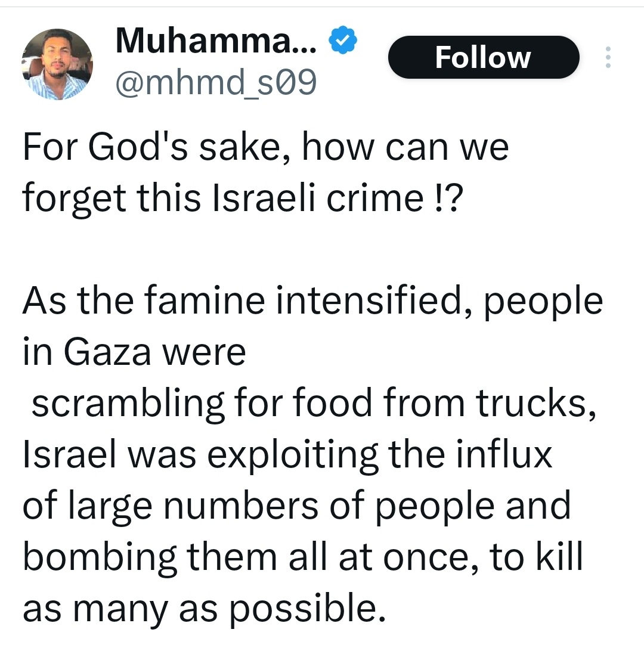Tap the line "scrambling for food from trucks,"
Screen dimensions: 644x654
coord(314,403)
